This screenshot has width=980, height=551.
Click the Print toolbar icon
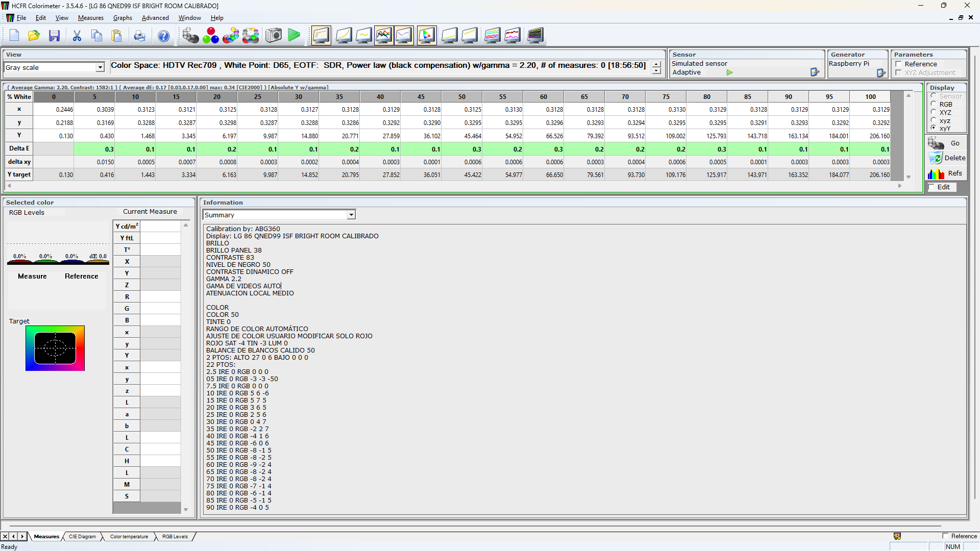point(139,36)
